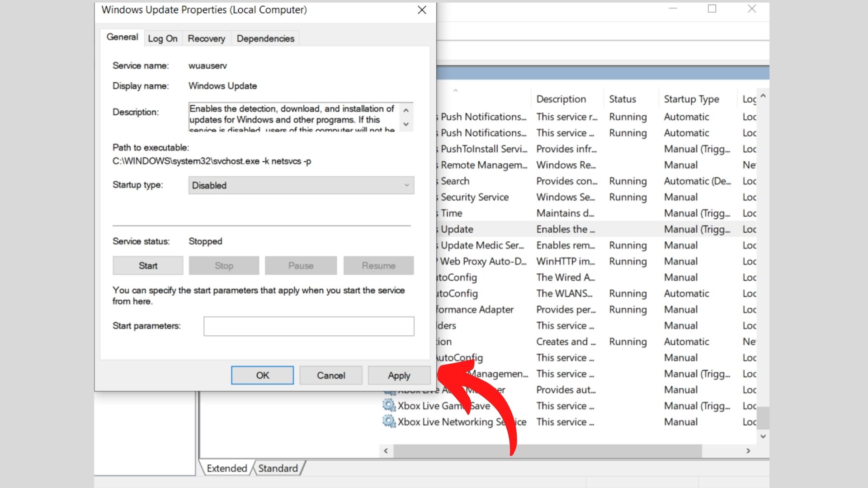Click Xbox Live Networking Service gear icon
Image resolution: width=868 pixels, height=488 pixels.
click(x=389, y=421)
